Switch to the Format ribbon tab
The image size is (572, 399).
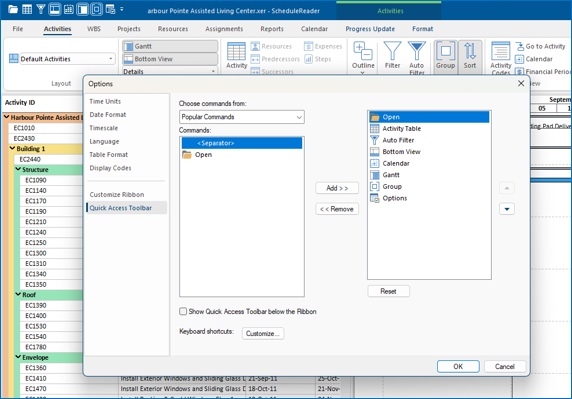click(422, 29)
